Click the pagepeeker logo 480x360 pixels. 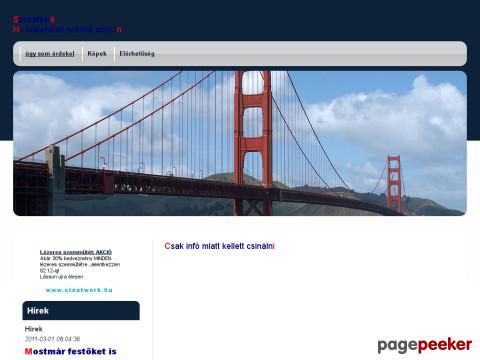(425, 345)
